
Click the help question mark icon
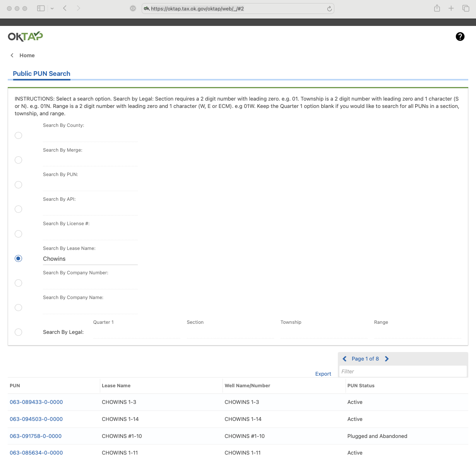[460, 36]
